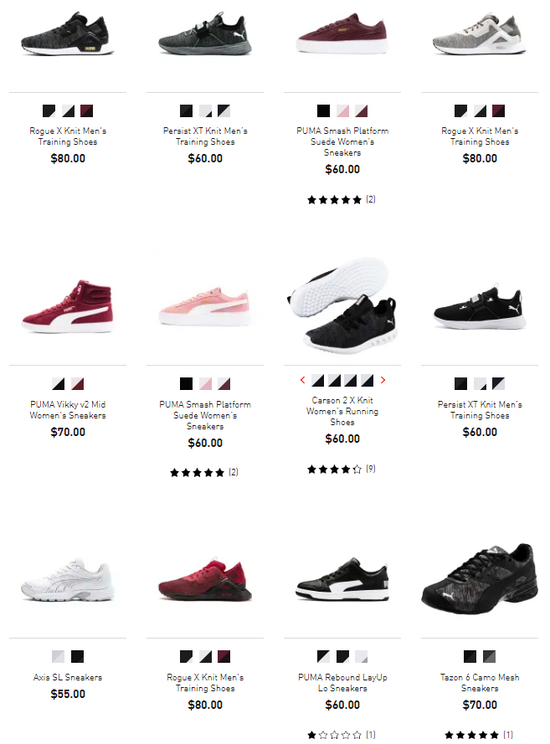The width and height of the screenshot is (550, 744).
Task: Click the red Rogue X Knit shoe image
Action: coord(205,580)
